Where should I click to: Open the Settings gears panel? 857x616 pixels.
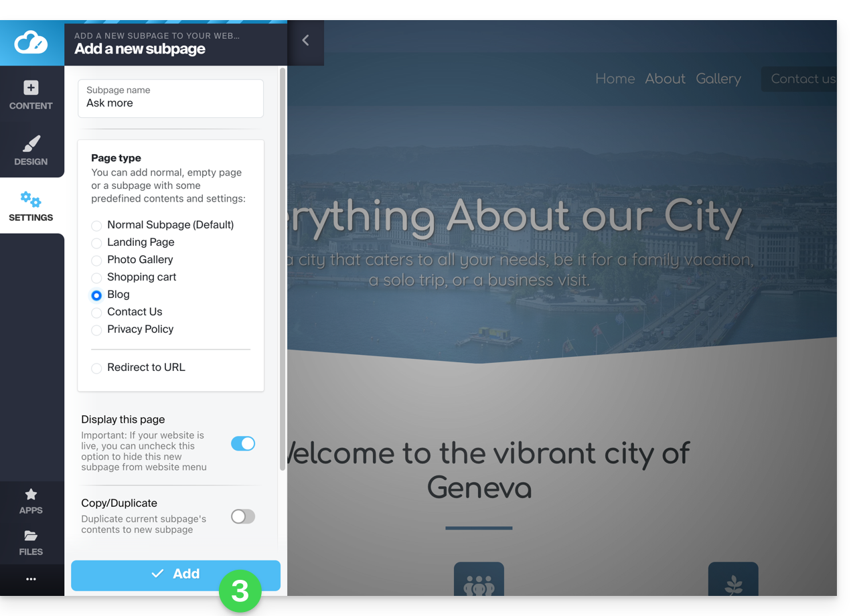[31, 206]
